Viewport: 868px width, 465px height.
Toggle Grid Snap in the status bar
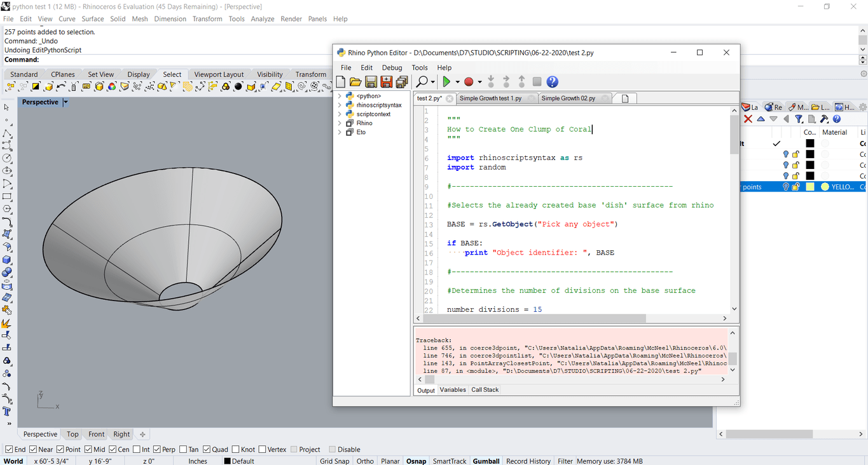[x=334, y=461]
